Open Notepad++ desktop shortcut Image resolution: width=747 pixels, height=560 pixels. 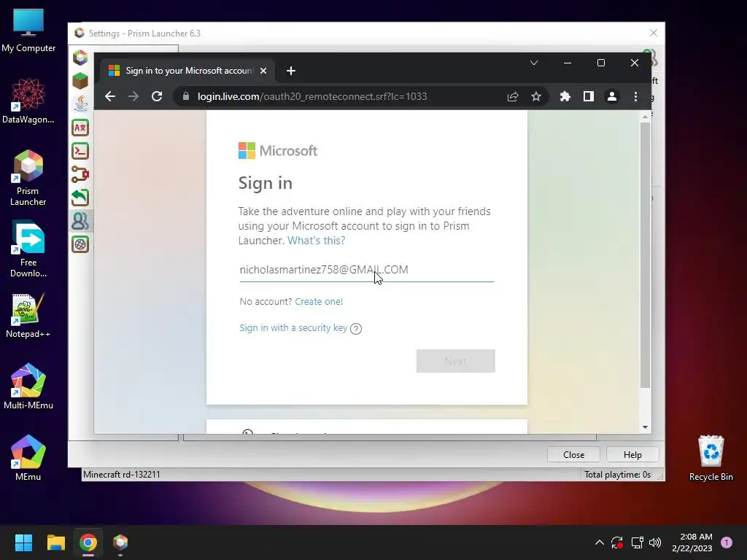click(28, 315)
